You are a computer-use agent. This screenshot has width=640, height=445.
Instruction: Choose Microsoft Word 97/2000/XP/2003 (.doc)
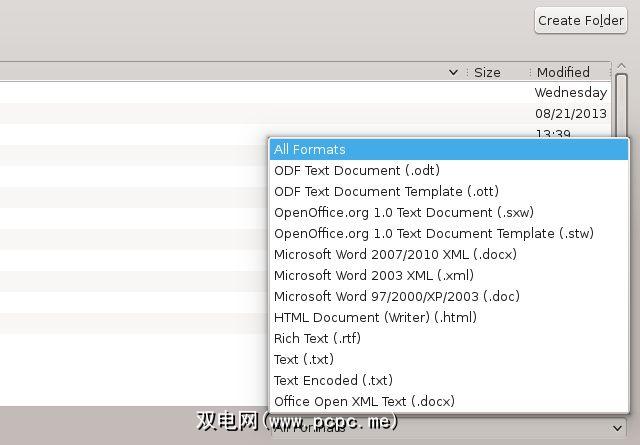pos(449,296)
